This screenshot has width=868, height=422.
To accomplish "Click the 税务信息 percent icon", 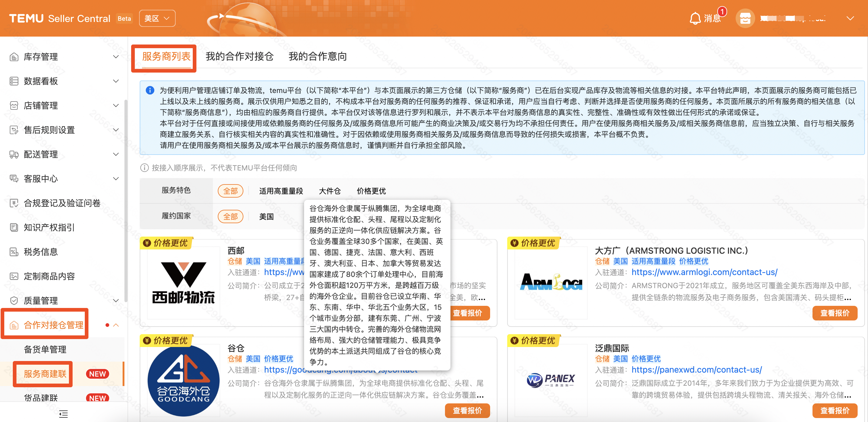I will click(14, 252).
